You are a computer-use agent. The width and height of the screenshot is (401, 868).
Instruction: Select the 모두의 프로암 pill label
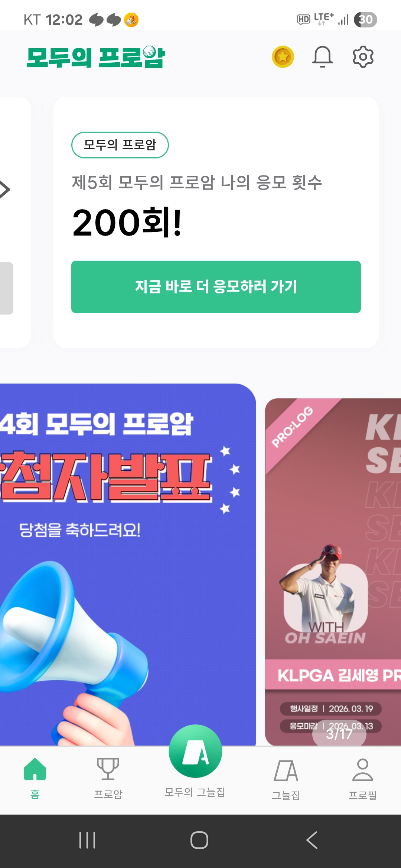[x=120, y=145]
